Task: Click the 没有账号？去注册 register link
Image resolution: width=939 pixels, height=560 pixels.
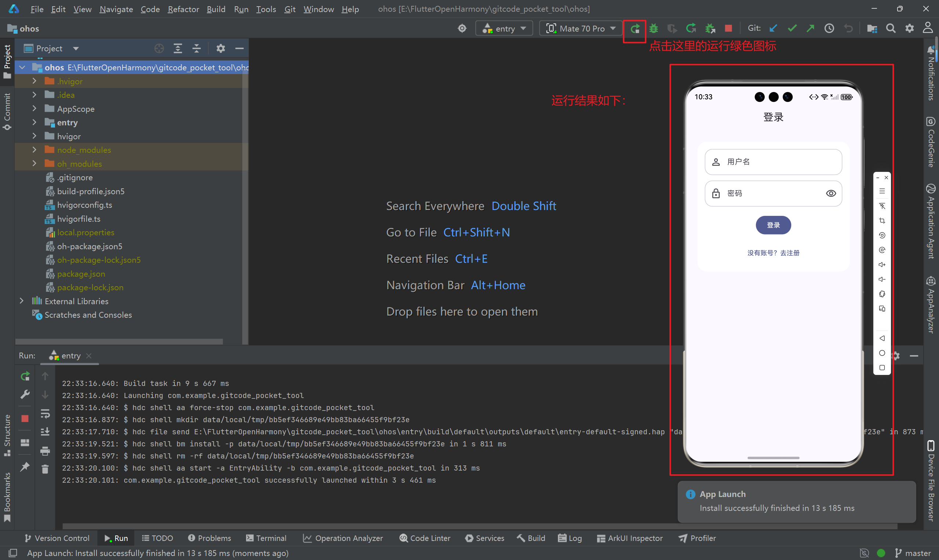Action: pyautogui.click(x=773, y=253)
